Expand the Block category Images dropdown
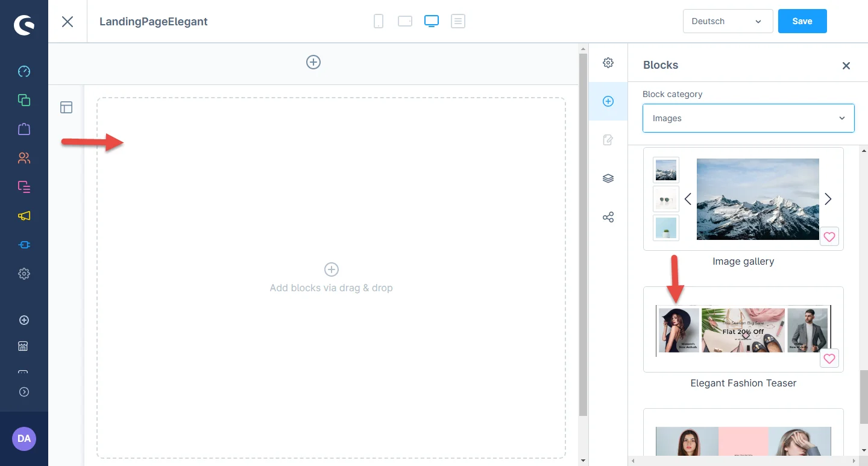Viewport: 868px width, 466px height. click(x=748, y=118)
